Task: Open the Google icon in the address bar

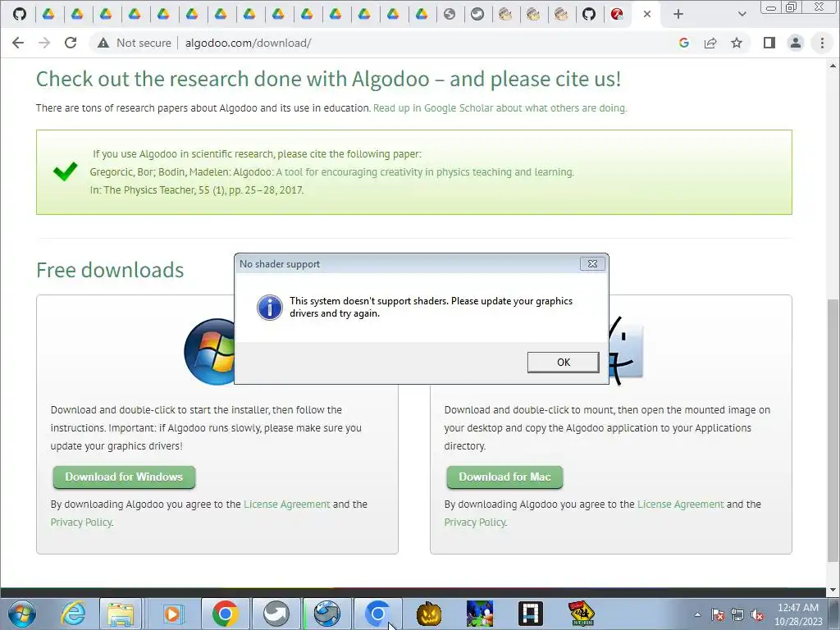Action: coord(683,43)
